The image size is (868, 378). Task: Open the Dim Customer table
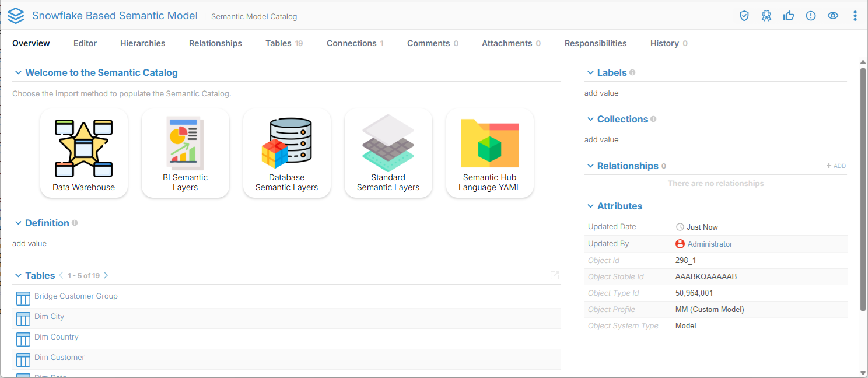pos(60,358)
